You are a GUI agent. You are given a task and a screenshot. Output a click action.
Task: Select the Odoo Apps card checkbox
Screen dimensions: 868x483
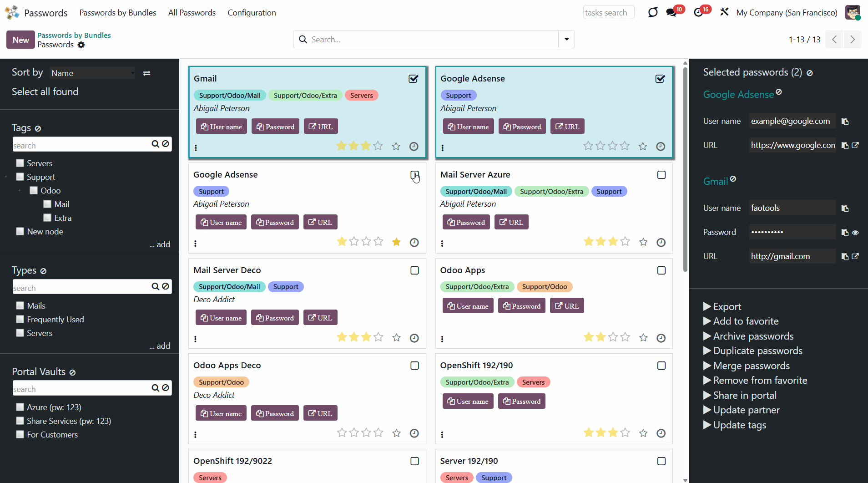click(x=661, y=270)
